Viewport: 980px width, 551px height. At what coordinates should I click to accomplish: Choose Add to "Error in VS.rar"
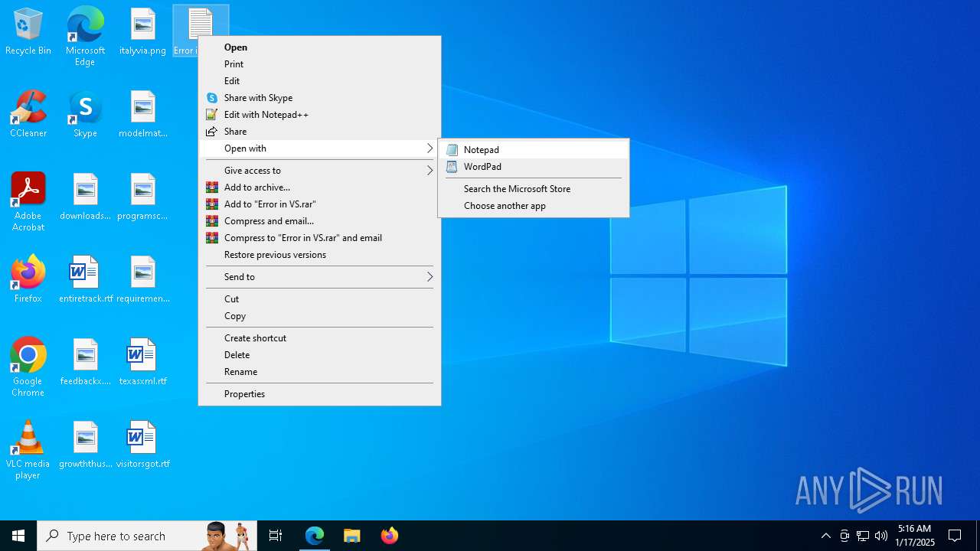319,204
